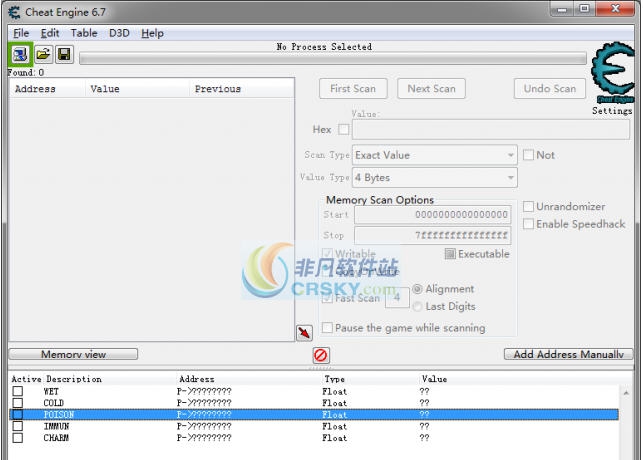Image resolution: width=643 pixels, height=460 pixels.
Task: Select the CHARM description text
Action: (56, 438)
